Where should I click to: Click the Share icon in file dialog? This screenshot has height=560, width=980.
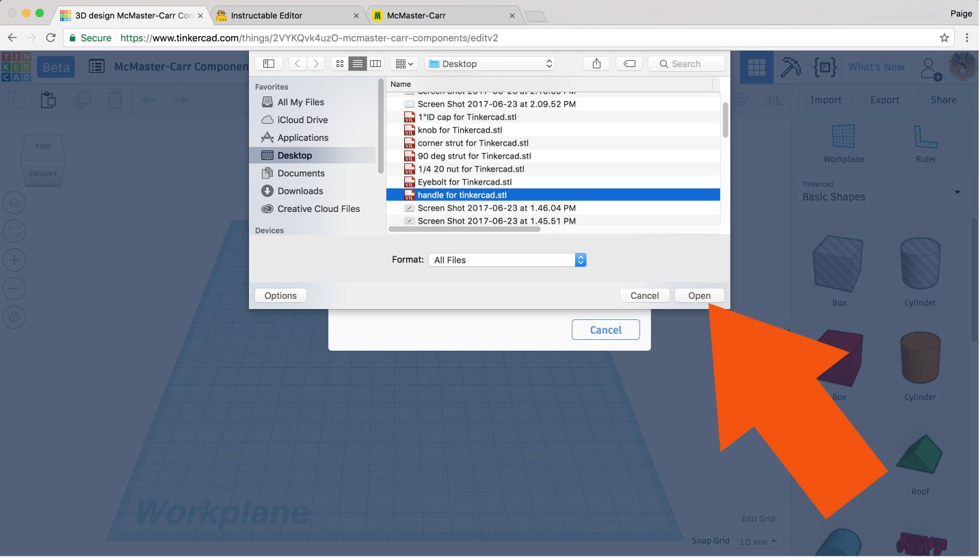[x=596, y=64]
